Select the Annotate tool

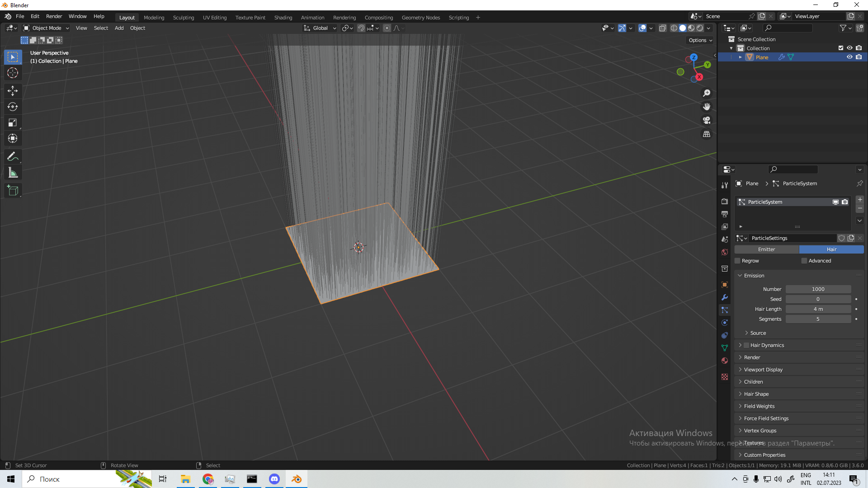pyautogui.click(x=13, y=157)
